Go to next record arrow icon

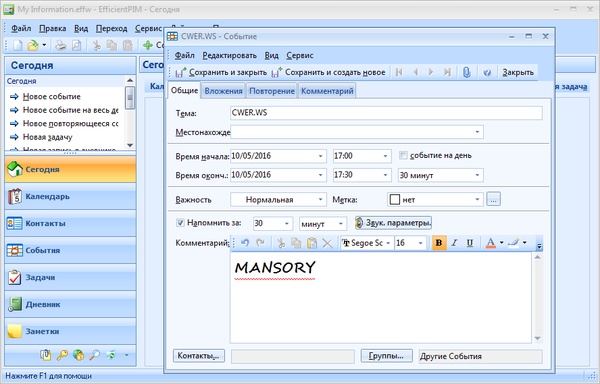[x=431, y=72]
